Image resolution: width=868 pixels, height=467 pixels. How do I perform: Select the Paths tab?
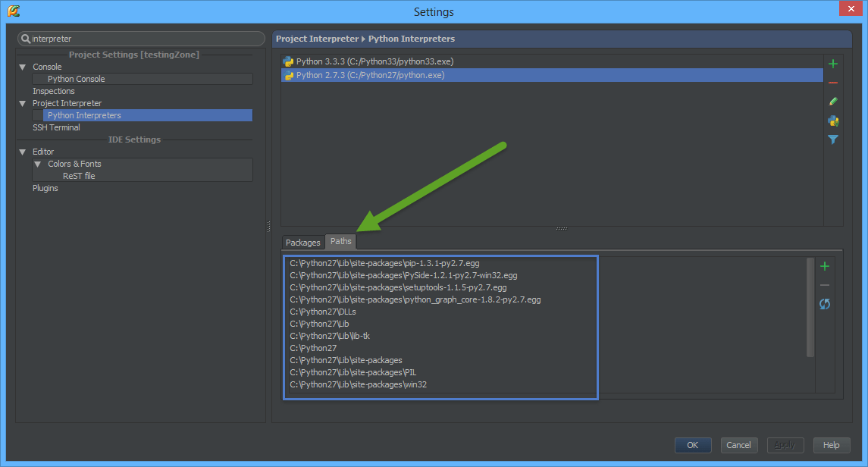(x=340, y=241)
